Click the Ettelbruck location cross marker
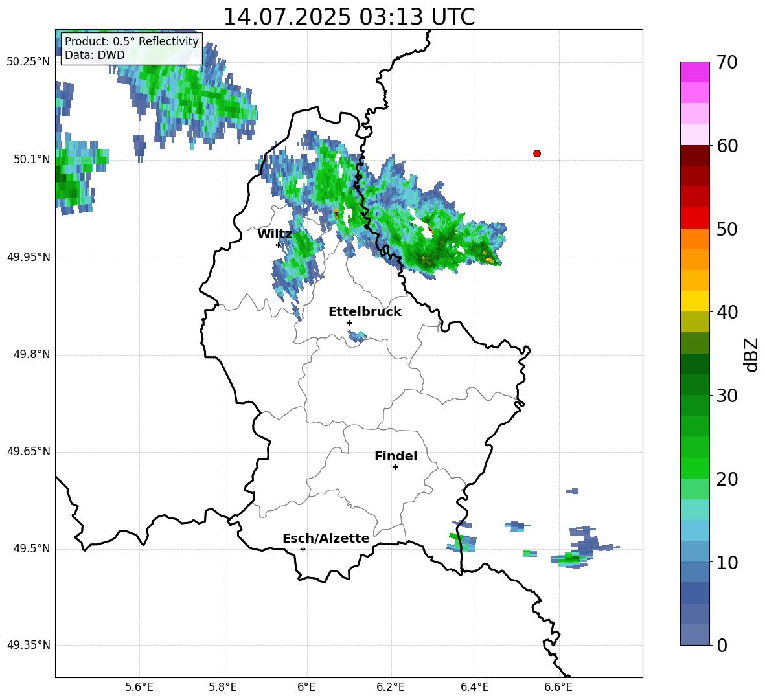This screenshot has width=767, height=700. 349,322
